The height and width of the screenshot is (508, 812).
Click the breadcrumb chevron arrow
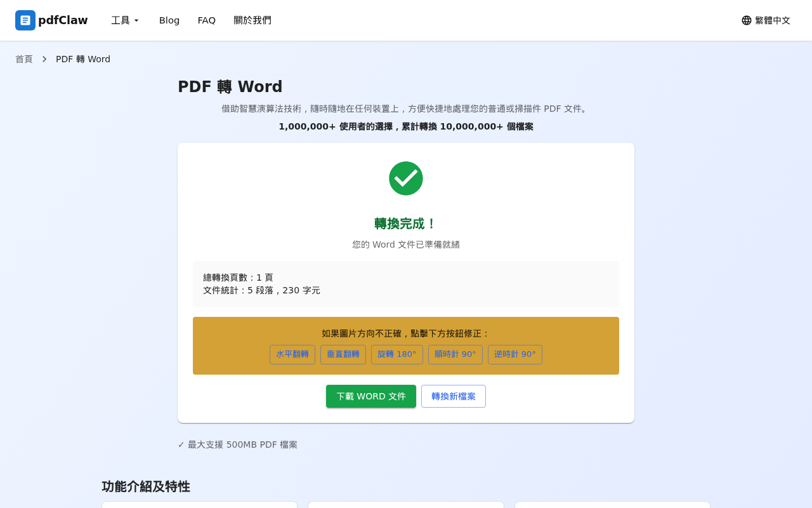pos(44,58)
